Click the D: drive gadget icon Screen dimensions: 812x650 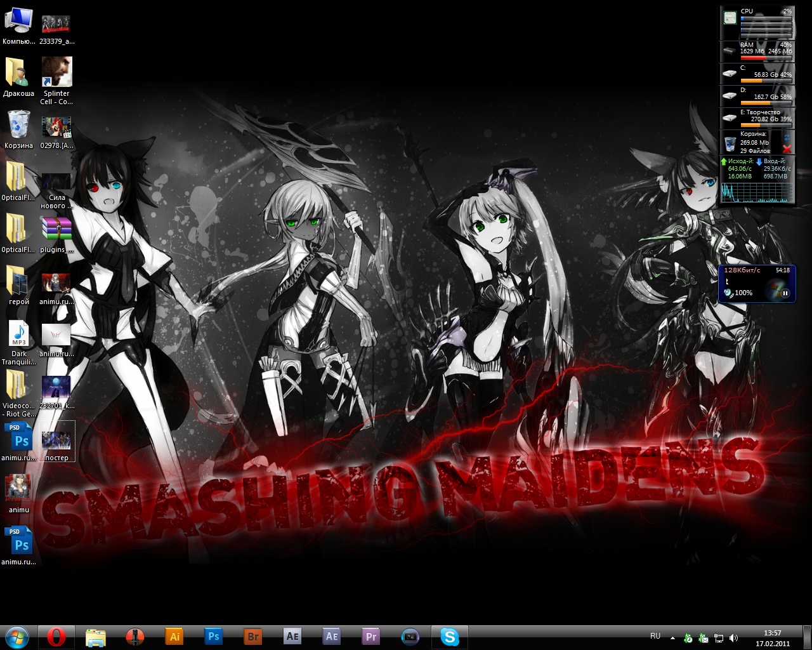[x=730, y=96]
